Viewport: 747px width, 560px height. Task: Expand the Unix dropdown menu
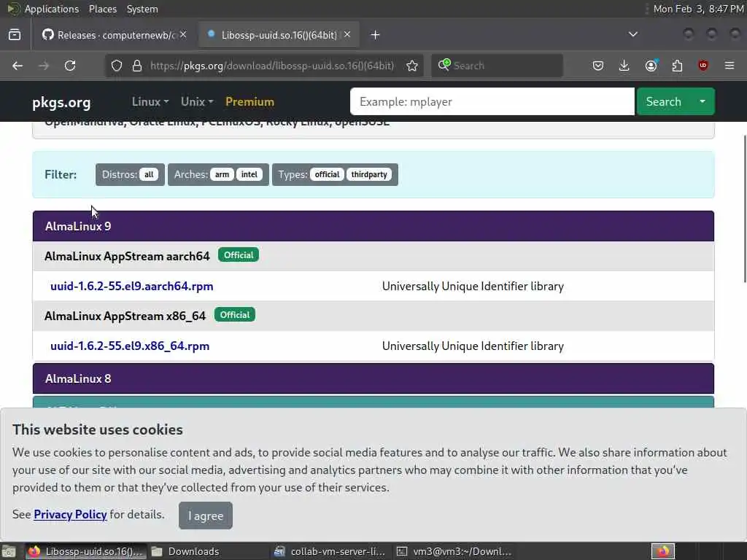point(197,101)
